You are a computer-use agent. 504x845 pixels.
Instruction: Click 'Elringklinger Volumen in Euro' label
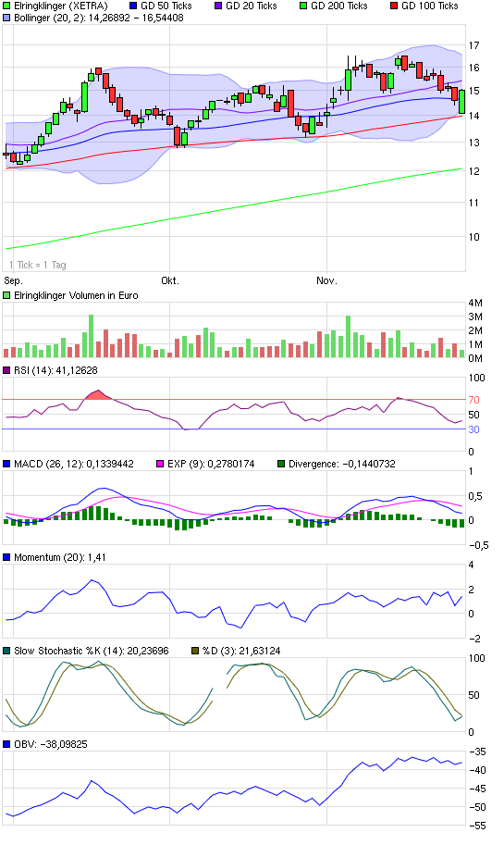click(x=76, y=295)
